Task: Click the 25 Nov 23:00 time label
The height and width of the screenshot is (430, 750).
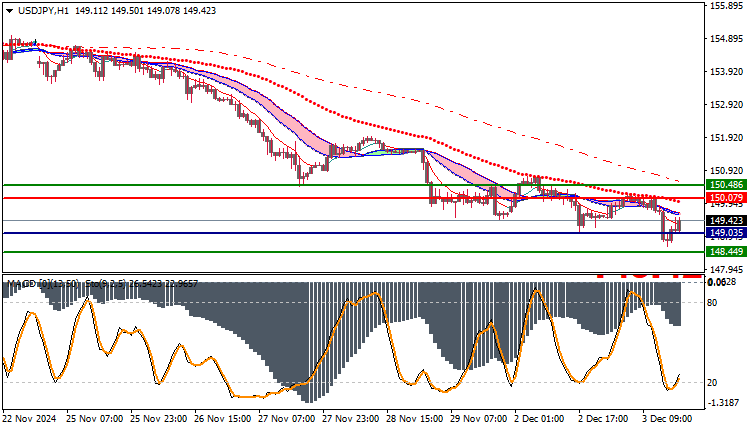Action: (159, 419)
